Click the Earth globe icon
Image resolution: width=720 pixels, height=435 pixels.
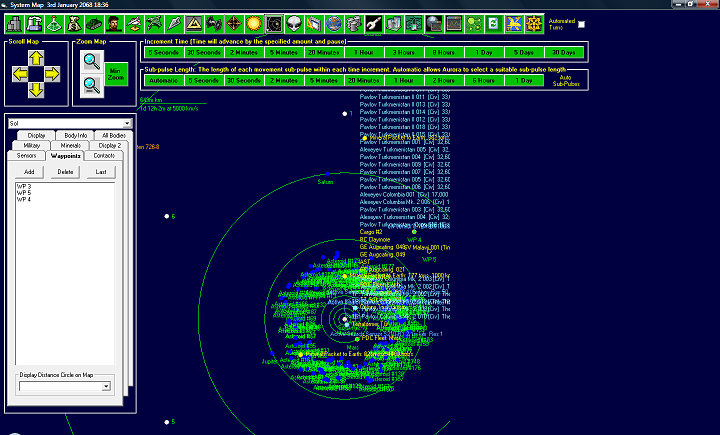pos(334,24)
